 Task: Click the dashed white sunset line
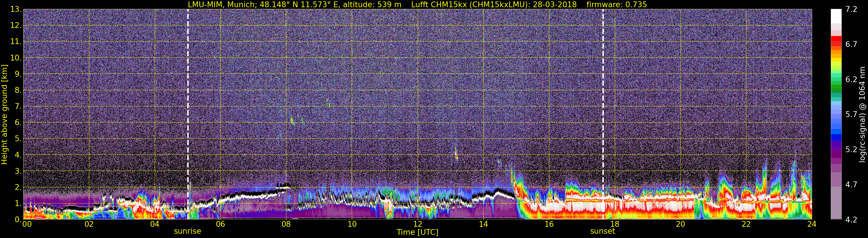point(603,114)
